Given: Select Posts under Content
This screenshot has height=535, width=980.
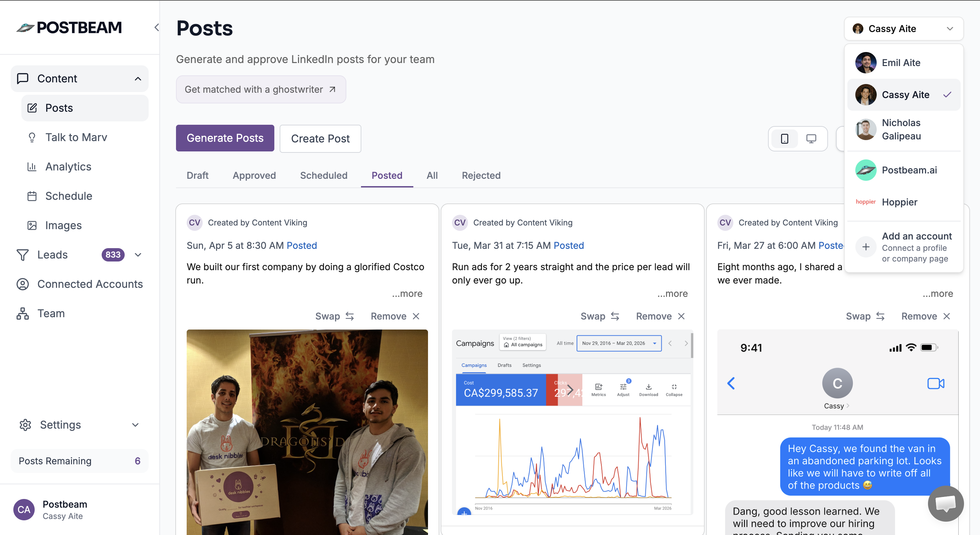Looking at the screenshot, I should [59, 108].
